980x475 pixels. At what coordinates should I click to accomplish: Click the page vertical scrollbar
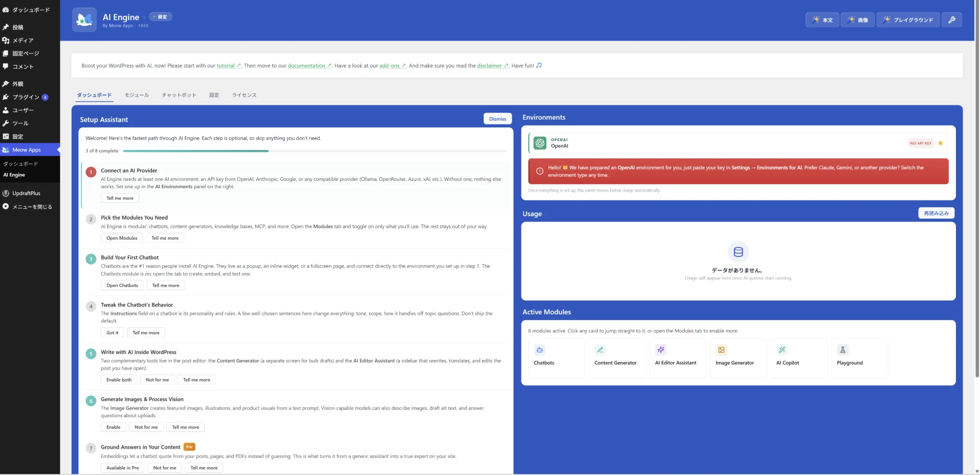tap(977, 189)
